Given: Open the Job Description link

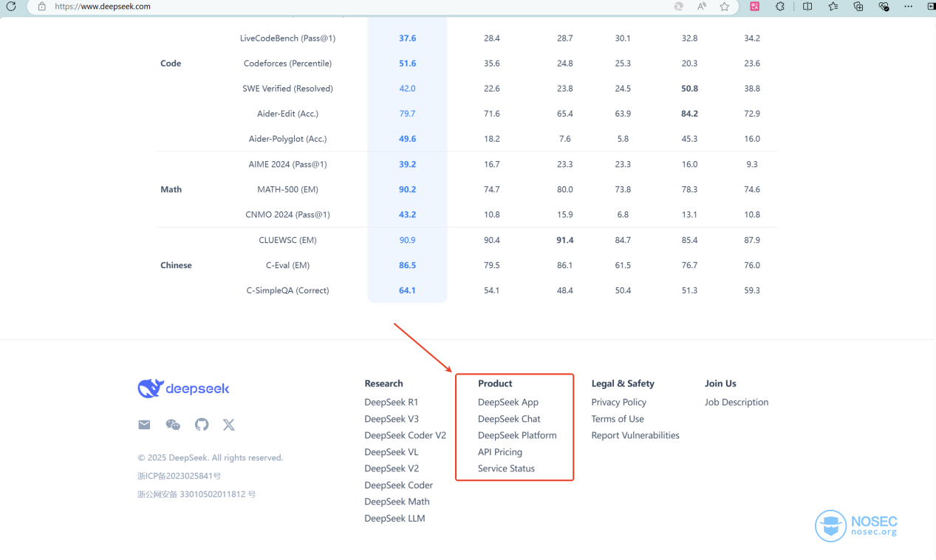Looking at the screenshot, I should [x=737, y=403].
